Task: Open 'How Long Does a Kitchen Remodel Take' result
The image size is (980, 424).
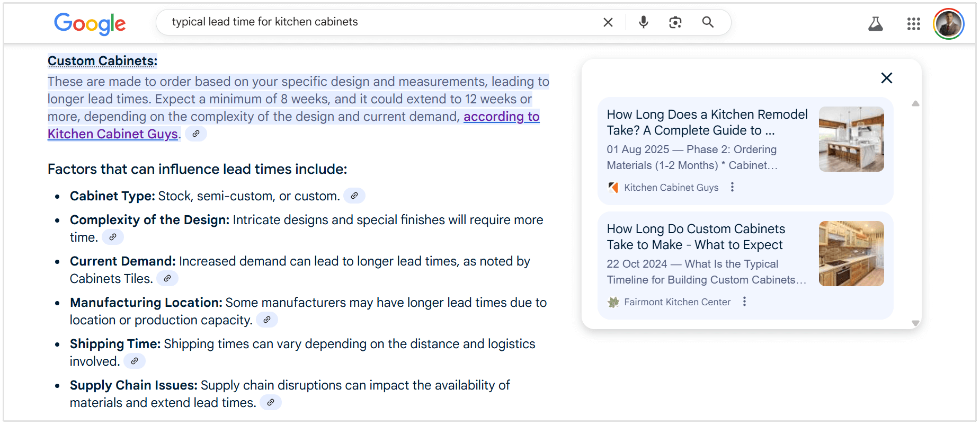Action: 707,122
